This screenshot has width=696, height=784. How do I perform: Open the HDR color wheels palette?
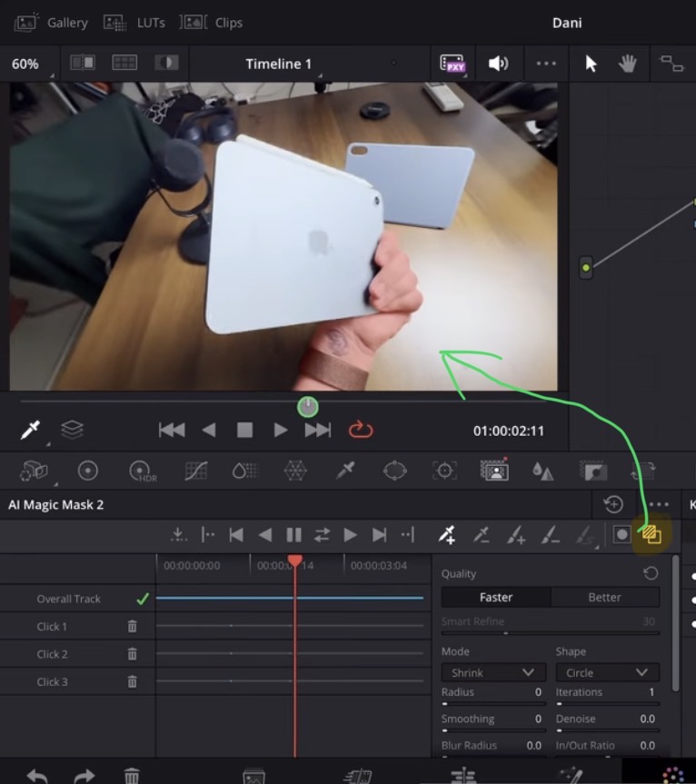(x=143, y=471)
